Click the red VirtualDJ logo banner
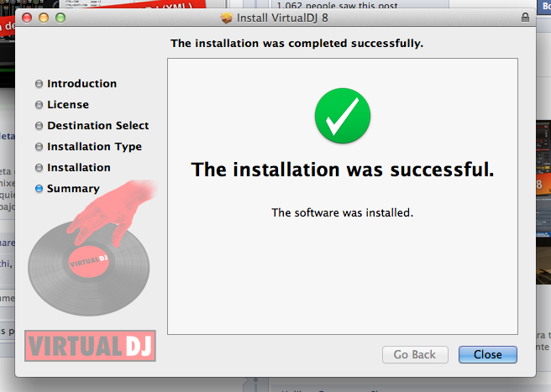Viewport: 551px width, 392px height. [x=91, y=346]
